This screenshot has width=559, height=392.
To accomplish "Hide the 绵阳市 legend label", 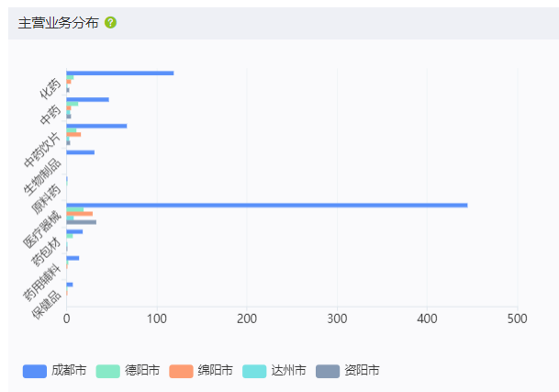I will (x=215, y=370).
